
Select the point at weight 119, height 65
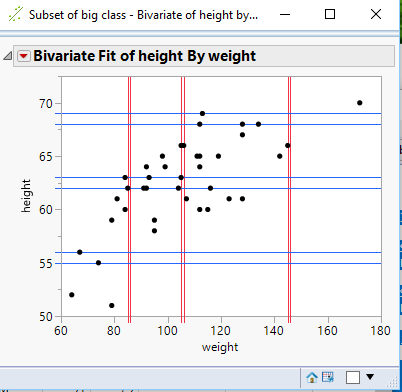click(218, 156)
